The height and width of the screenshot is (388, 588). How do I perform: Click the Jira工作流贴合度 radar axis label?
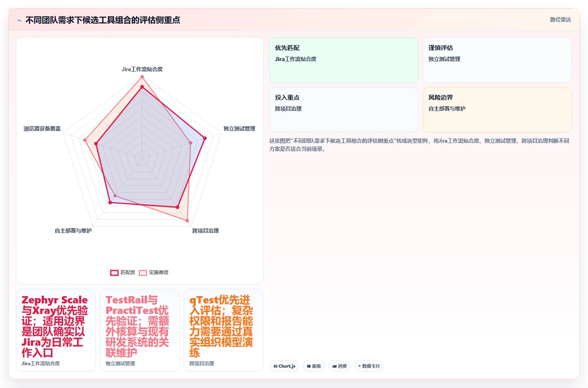pyautogui.click(x=142, y=69)
